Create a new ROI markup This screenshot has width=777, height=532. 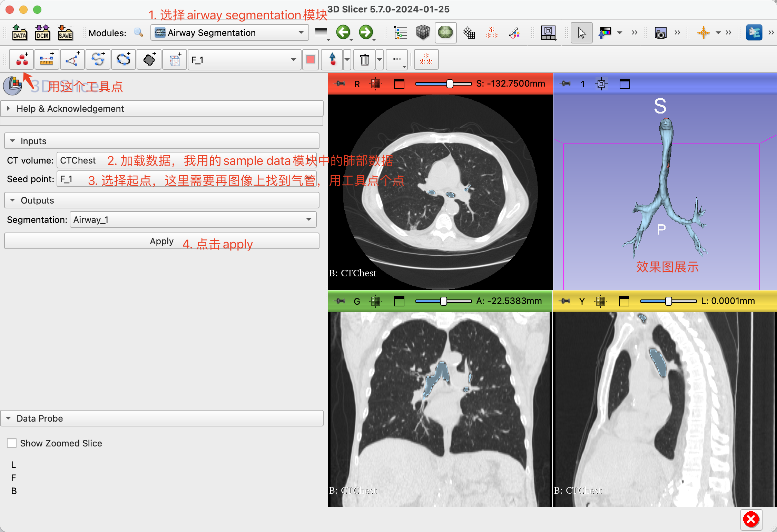[x=174, y=59]
